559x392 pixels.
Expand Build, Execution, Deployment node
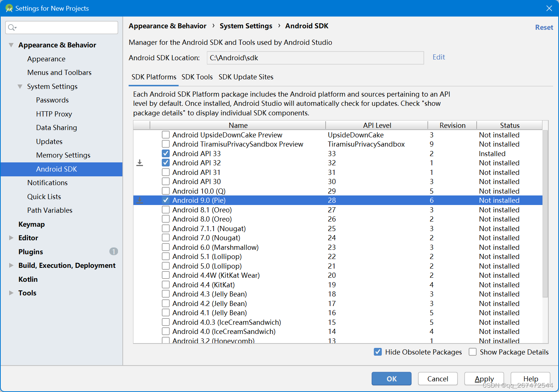[11, 265]
